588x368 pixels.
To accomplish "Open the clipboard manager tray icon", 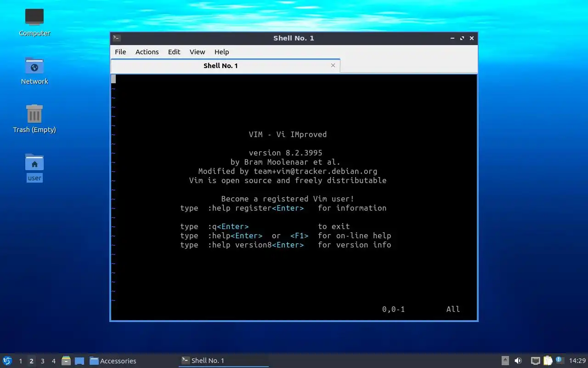I will [548, 361].
